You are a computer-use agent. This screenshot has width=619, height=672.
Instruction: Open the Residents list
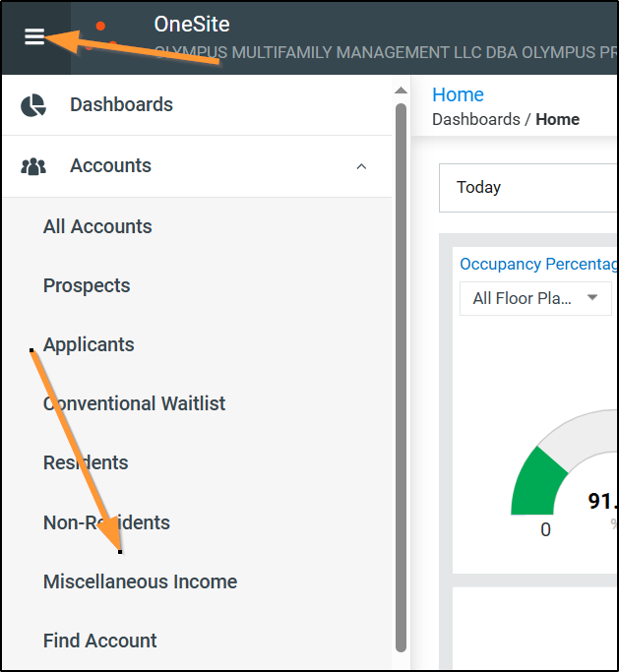click(86, 462)
